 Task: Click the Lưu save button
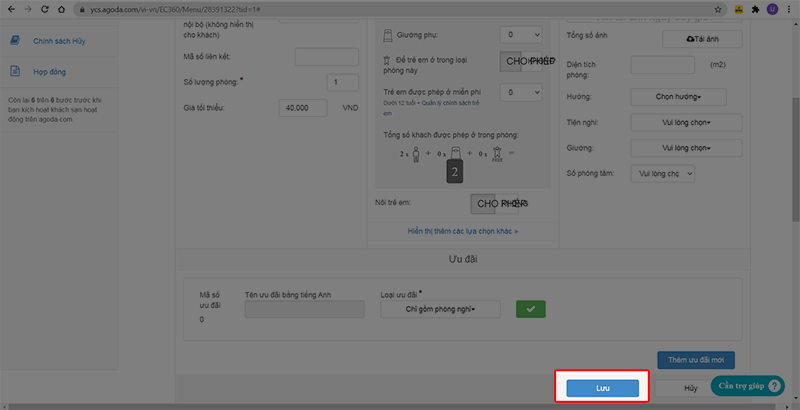point(602,387)
